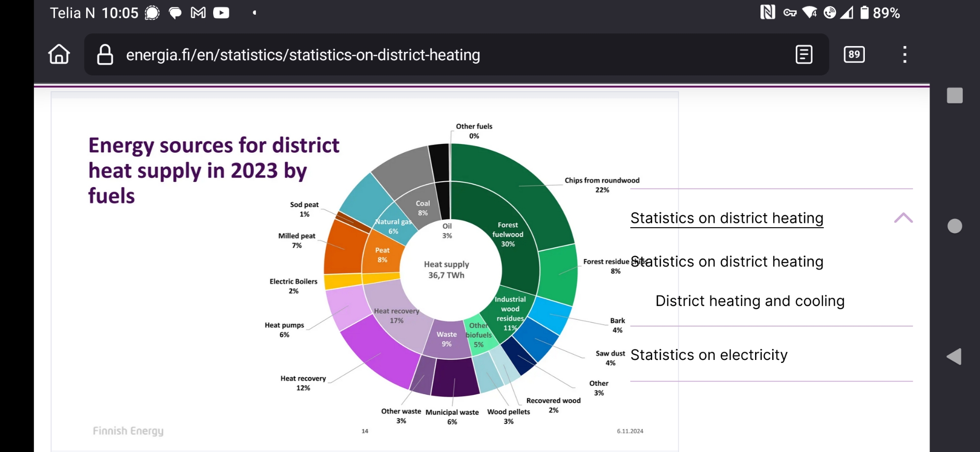Open the browser three-dot menu

point(905,54)
